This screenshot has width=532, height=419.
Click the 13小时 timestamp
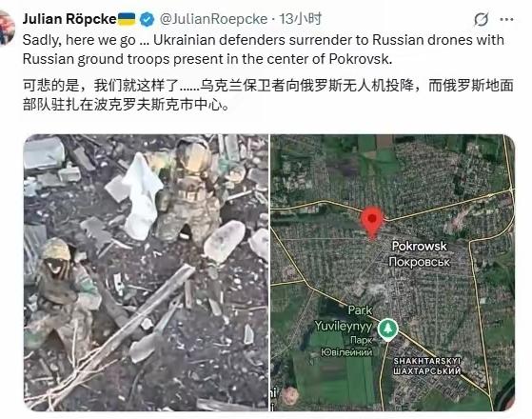(301, 19)
